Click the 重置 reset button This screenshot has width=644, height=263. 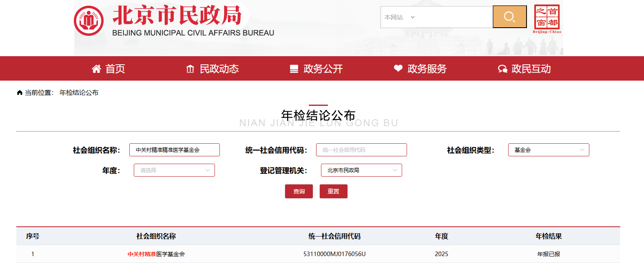pos(333,191)
